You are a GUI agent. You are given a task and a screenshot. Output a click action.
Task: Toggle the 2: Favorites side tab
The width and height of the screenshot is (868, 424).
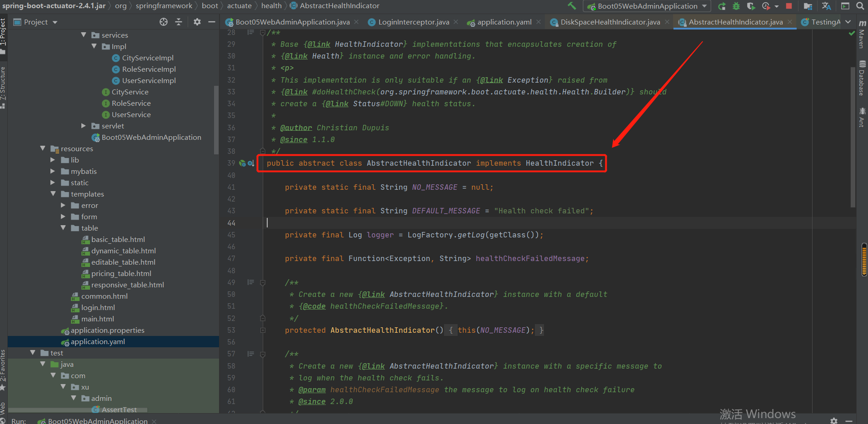pos(3,370)
